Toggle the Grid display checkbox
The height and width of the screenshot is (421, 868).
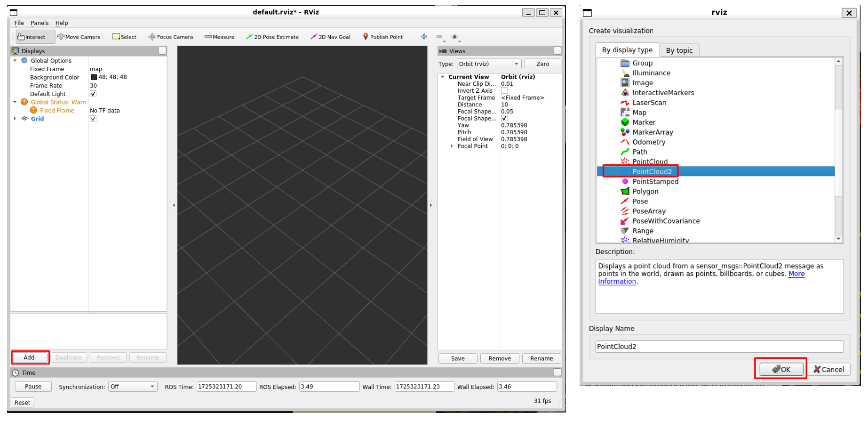(93, 119)
